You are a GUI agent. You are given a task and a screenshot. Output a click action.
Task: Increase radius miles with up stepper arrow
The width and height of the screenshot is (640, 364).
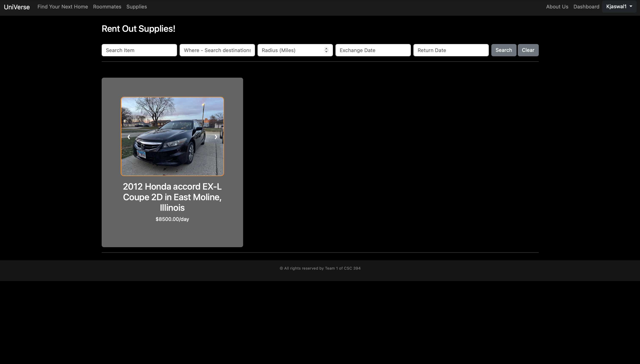326,48
